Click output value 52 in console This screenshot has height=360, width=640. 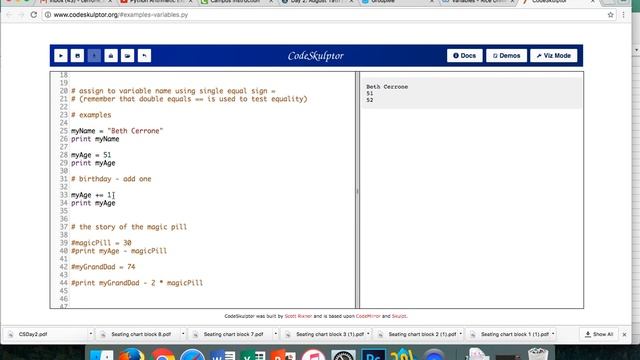369,100
